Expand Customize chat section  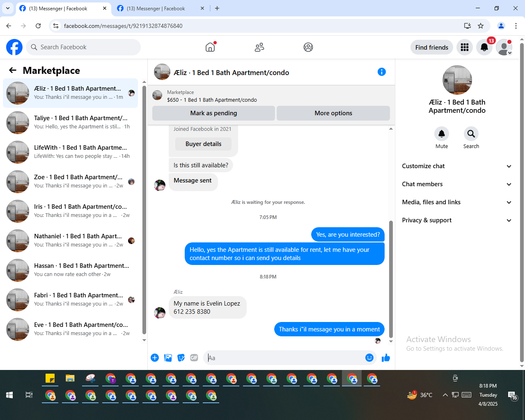pos(457,166)
